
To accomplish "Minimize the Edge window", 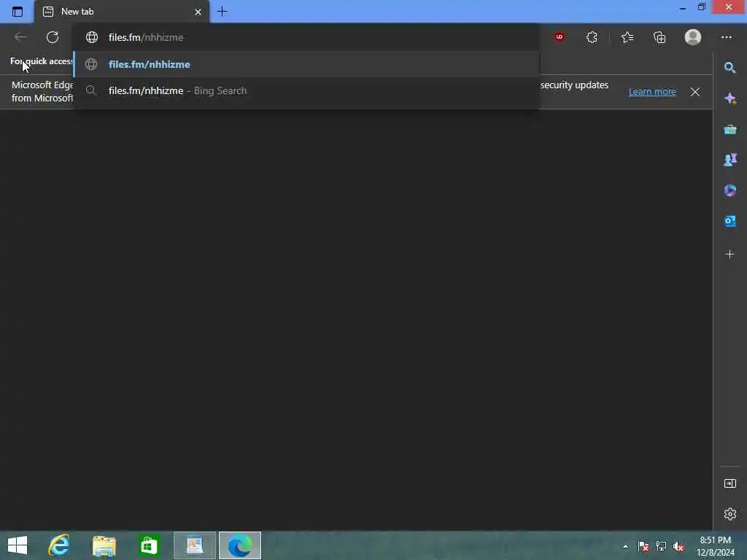I will [x=683, y=7].
